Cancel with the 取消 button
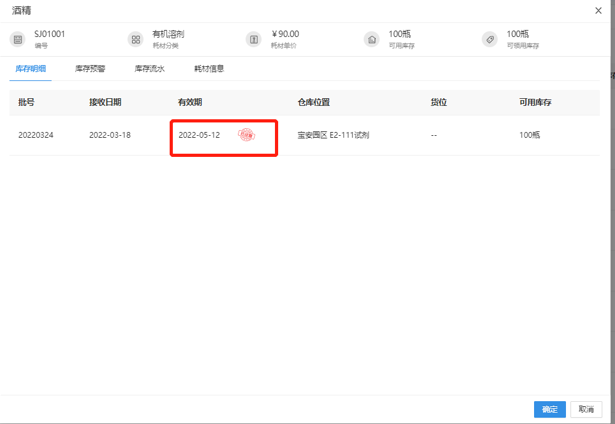Image resolution: width=615 pixels, height=424 pixels. pos(586,409)
